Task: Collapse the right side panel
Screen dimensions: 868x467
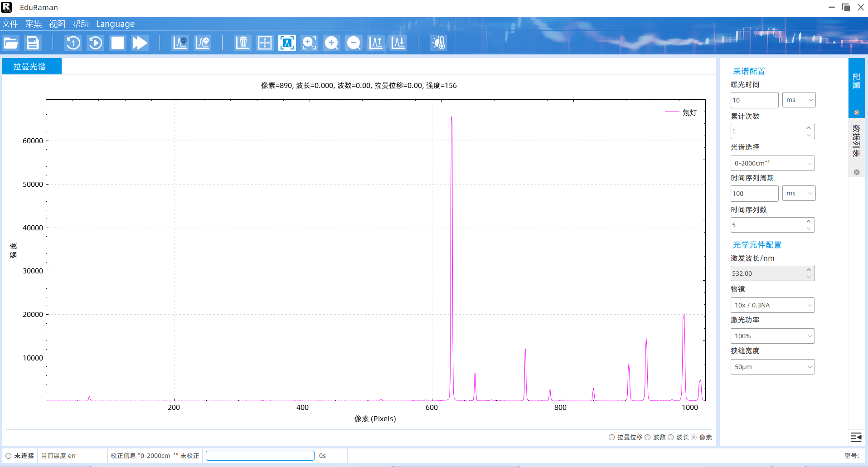Action: click(856, 437)
